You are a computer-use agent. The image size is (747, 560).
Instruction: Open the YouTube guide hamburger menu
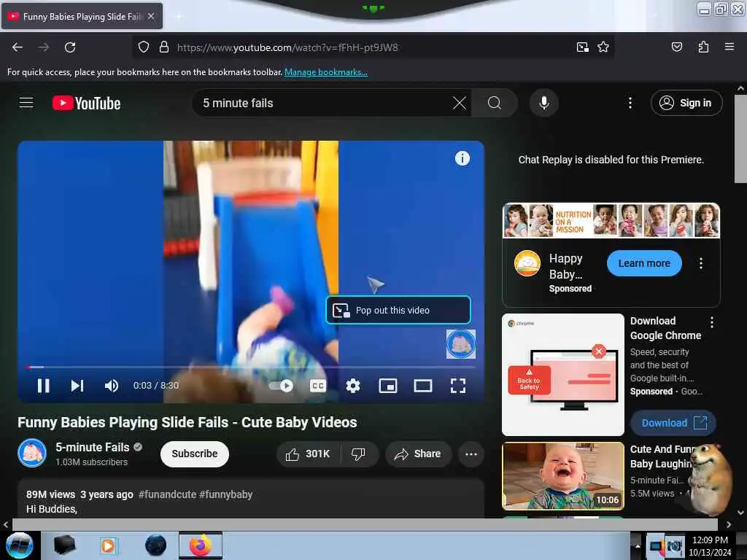(x=26, y=103)
